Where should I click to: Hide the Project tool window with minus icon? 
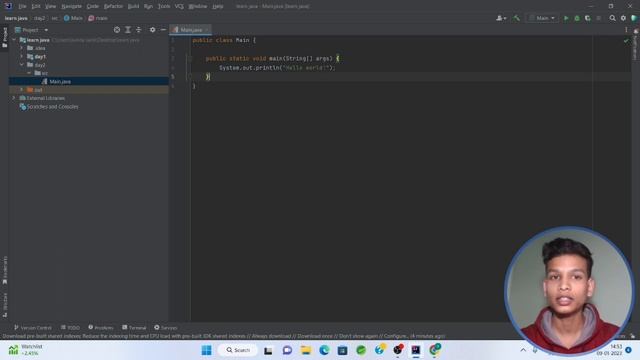click(163, 30)
